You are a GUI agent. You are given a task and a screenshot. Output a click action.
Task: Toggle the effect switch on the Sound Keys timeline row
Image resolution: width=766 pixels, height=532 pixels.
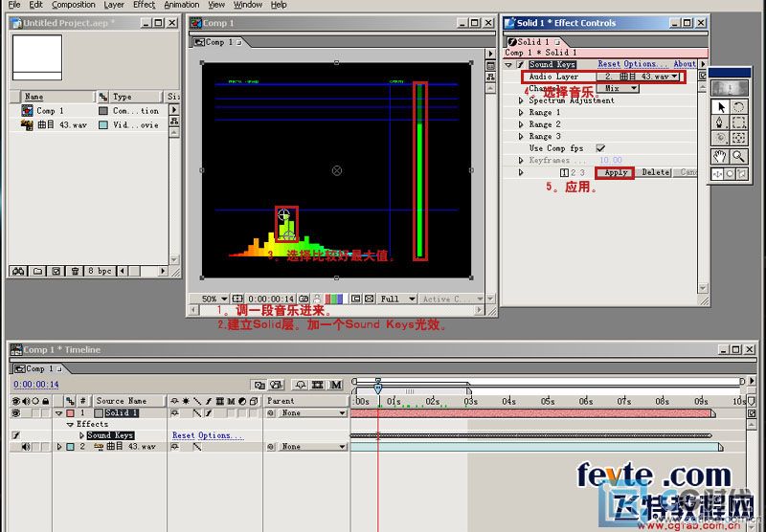[16, 434]
